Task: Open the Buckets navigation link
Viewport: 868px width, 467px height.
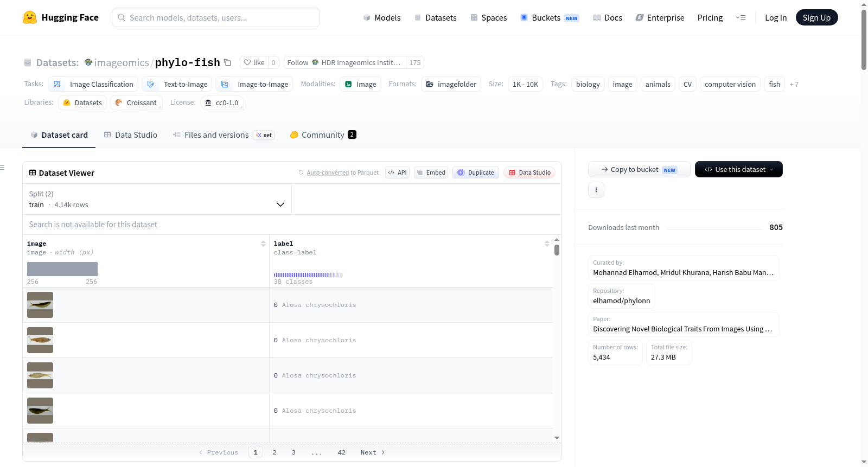Action: coord(550,17)
